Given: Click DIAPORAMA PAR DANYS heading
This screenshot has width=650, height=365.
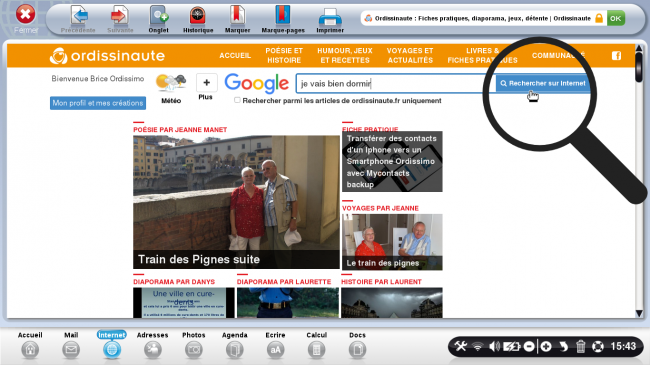Looking at the screenshot, I should tap(174, 282).
